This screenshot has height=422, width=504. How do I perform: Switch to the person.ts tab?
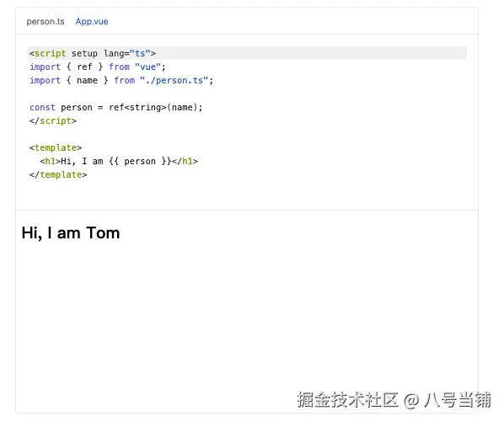[46, 22]
